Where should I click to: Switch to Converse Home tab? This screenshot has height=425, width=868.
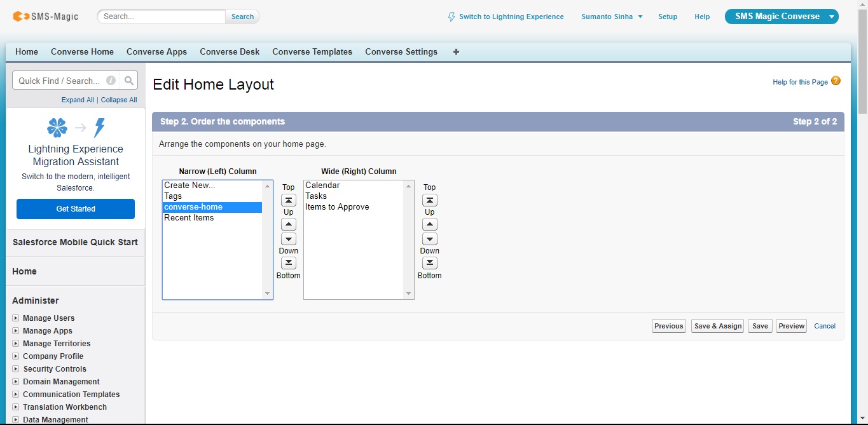click(x=83, y=52)
